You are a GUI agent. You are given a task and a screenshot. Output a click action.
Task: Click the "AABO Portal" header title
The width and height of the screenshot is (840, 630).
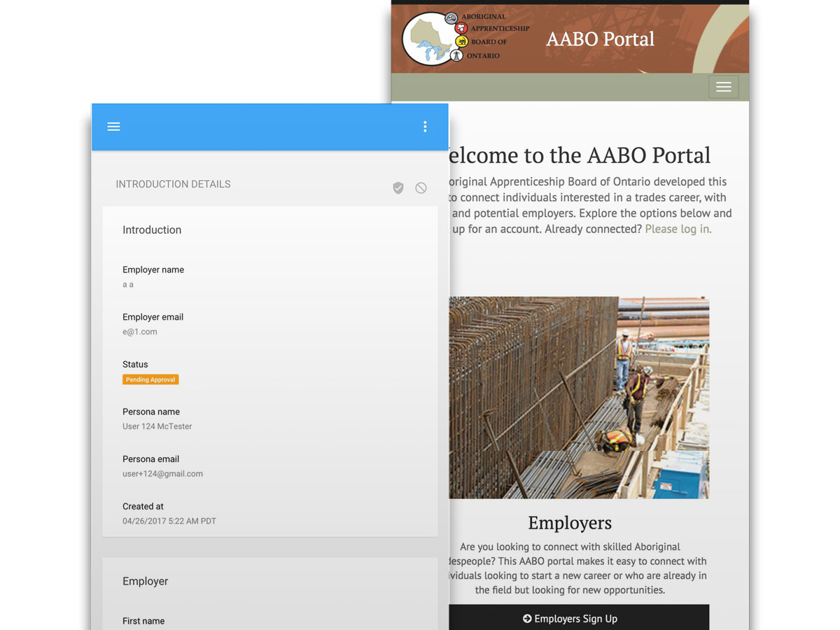tap(601, 39)
